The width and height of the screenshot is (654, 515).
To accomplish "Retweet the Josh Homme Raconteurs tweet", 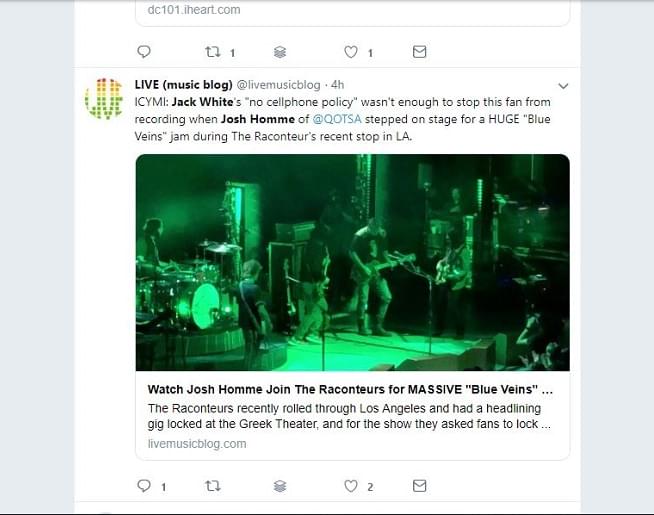I will click(213, 486).
